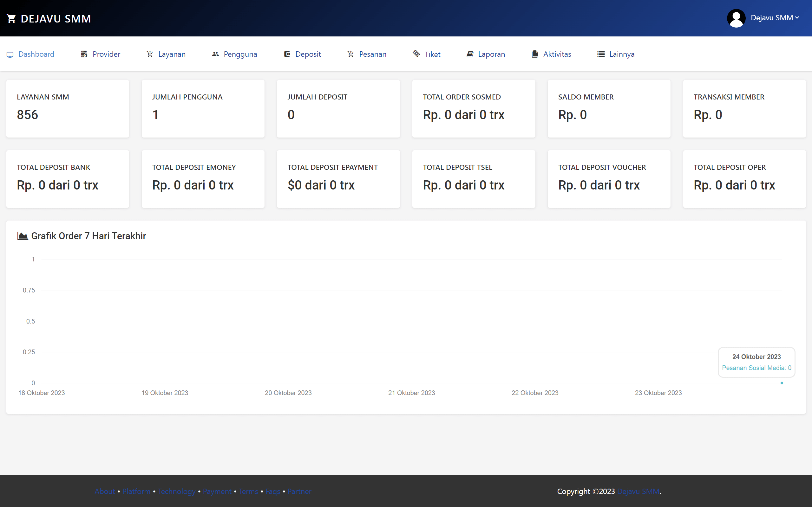Click the chart icon beside Grafik Order title
Image resolution: width=812 pixels, height=507 pixels.
[22, 235]
